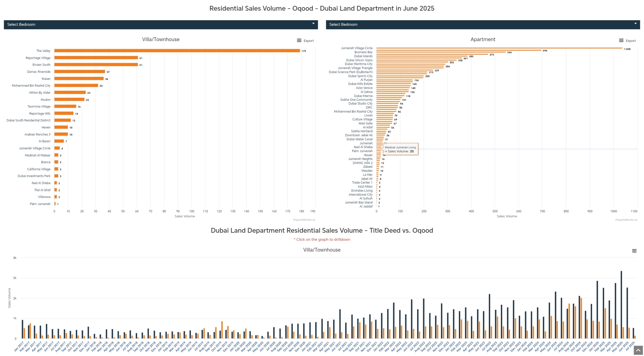
Task: Click 'Madinat Al Mataar' label
Action: (x=37, y=155)
